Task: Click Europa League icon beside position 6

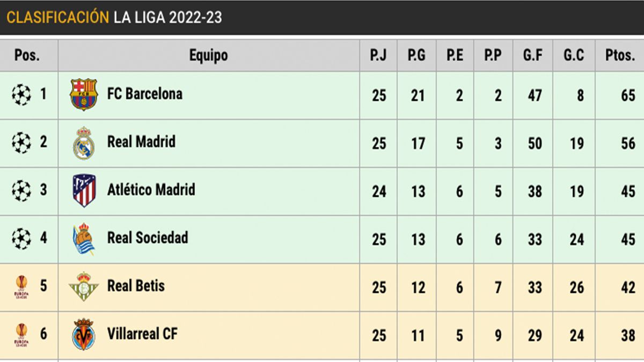Action: point(21,335)
